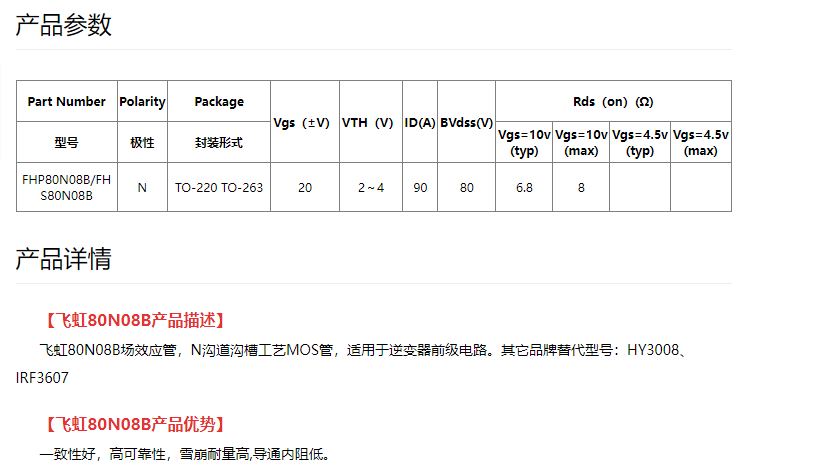Image resolution: width=815 pixels, height=469 pixels.
Task: Click the ID(A) value 90
Action: 420,187
